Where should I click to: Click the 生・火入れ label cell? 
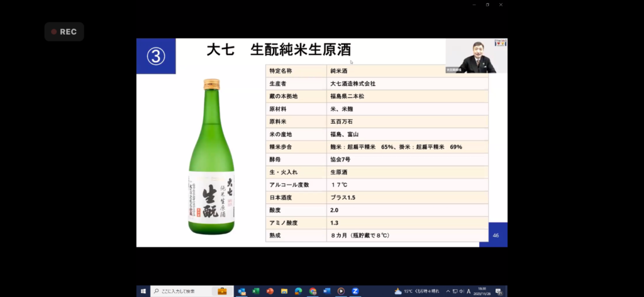(296, 172)
